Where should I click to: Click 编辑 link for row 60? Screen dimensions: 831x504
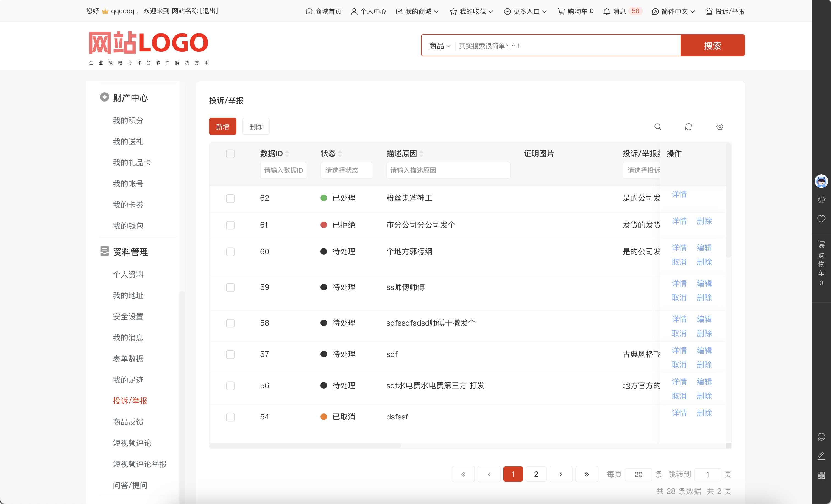(704, 247)
